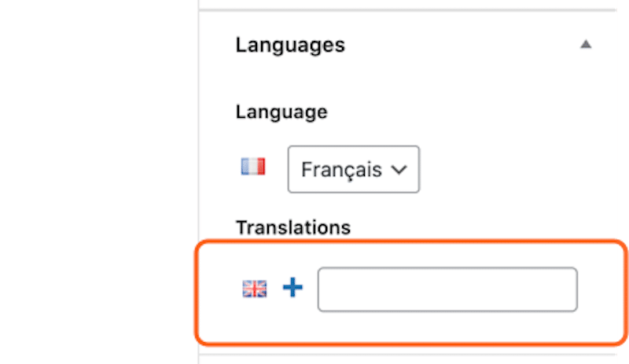Add a new translation via the plus symbol
Screen dimensions: 629x364
pos(292,287)
